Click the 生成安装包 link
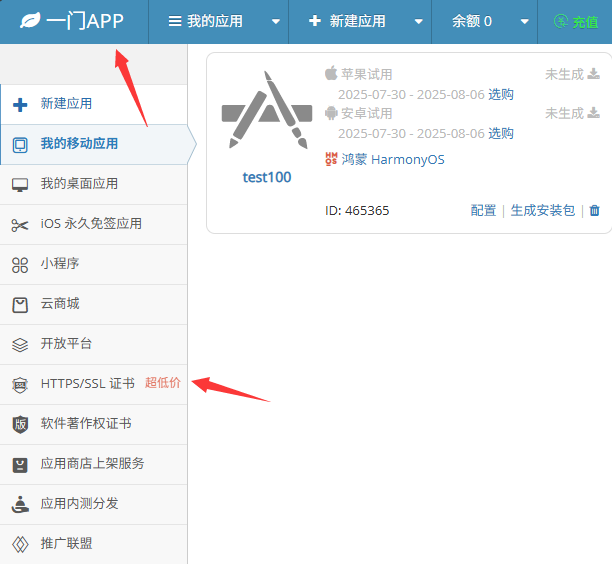612x564 pixels. [x=543, y=210]
